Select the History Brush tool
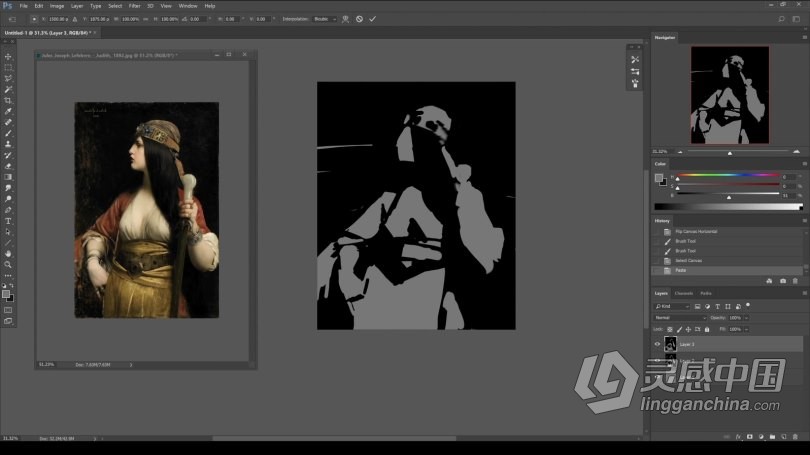Viewport: 810px width, 455px height. click(8, 155)
